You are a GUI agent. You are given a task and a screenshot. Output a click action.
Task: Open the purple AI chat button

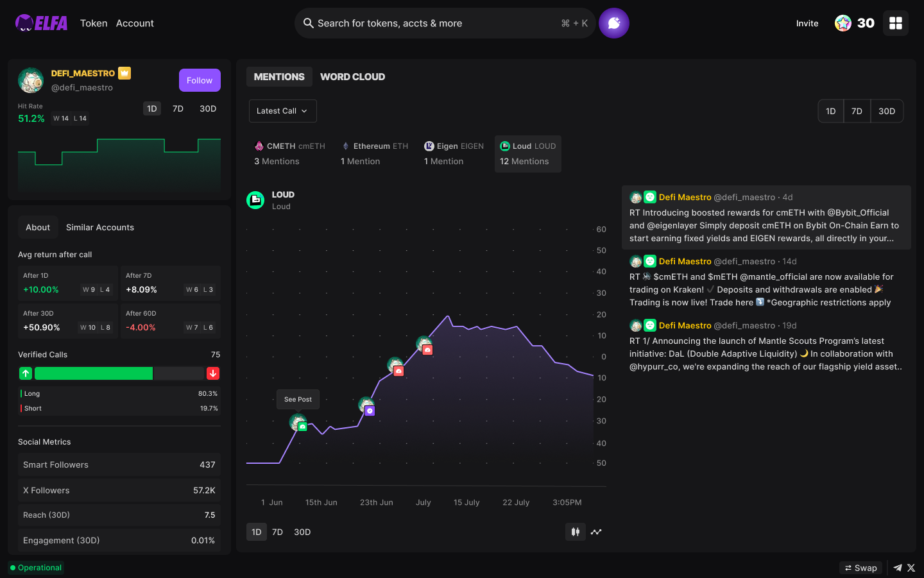614,23
